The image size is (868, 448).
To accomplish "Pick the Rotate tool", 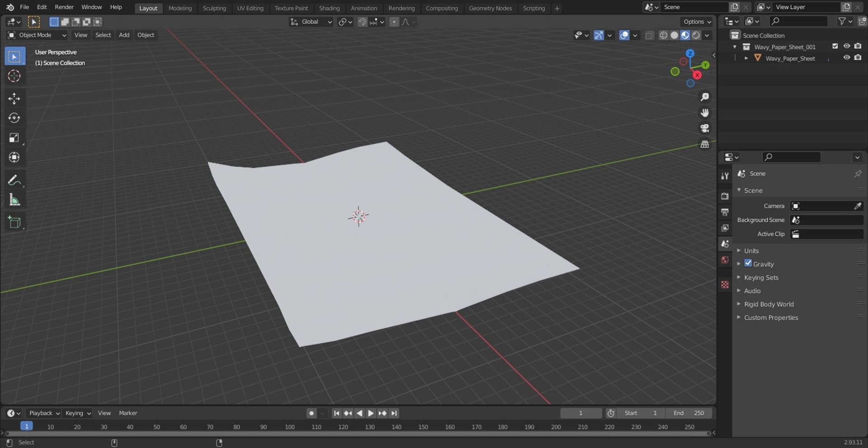I will coord(14,118).
